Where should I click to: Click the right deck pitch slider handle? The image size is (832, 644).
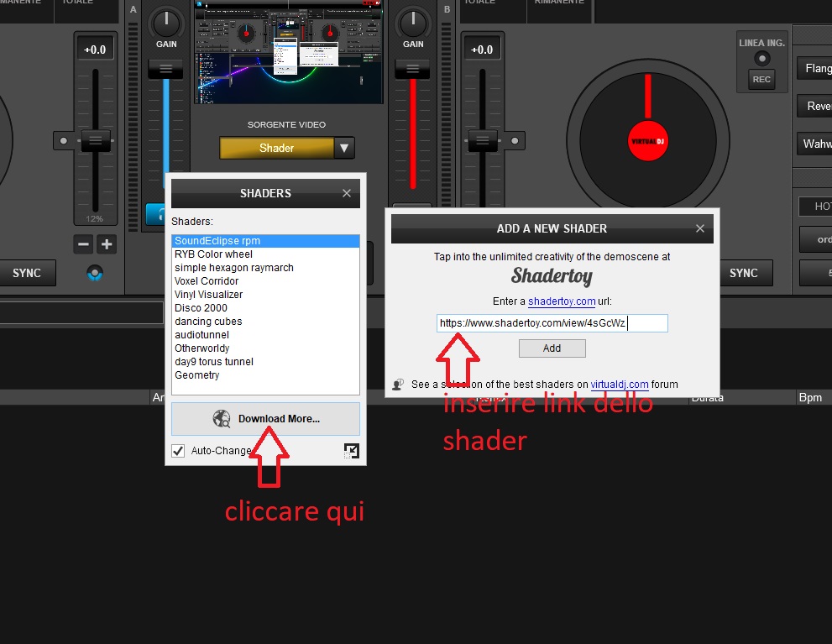[x=483, y=140]
